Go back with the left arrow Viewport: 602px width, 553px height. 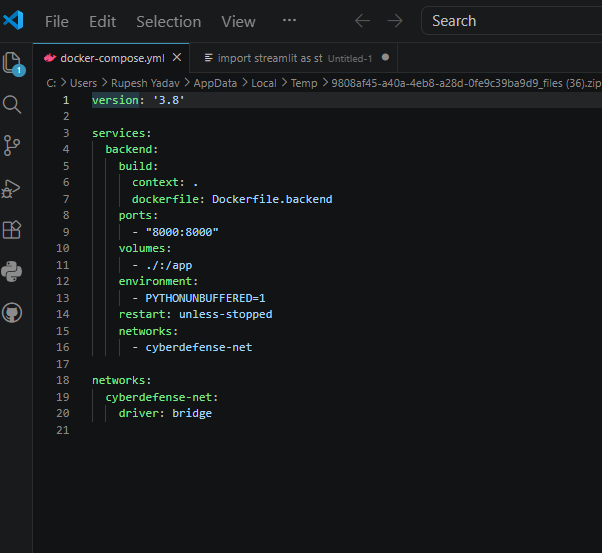pos(362,21)
